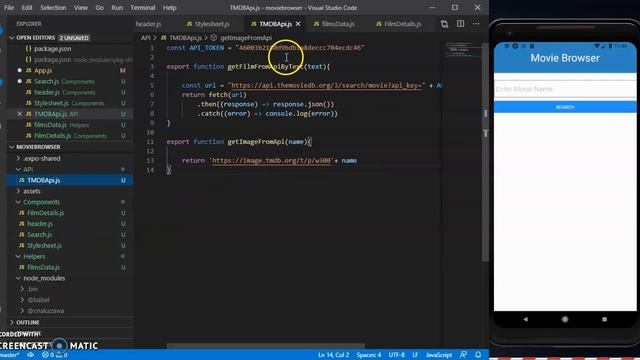Close TMDBApi.js from Open Editors list
Image resolution: width=640 pixels, height=360 pixels.
(x=19, y=114)
